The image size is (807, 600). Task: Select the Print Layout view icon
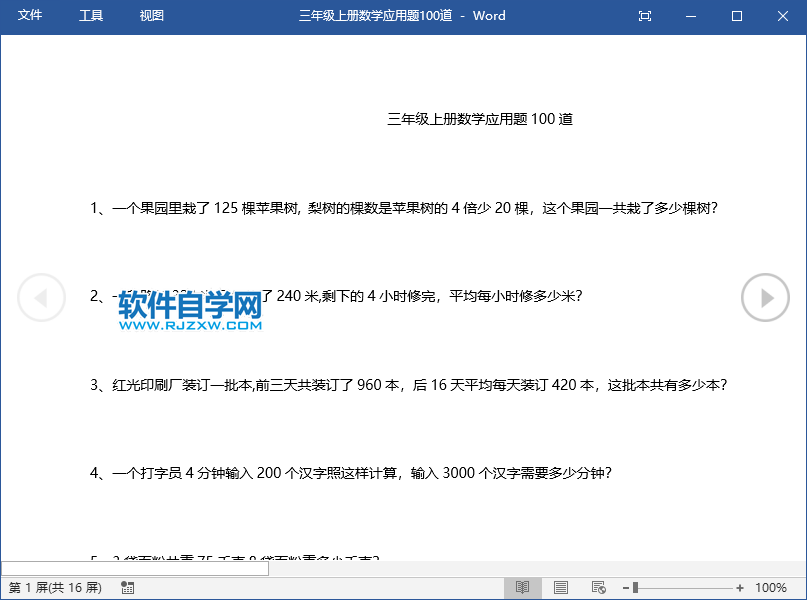click(x=561, y=587)
